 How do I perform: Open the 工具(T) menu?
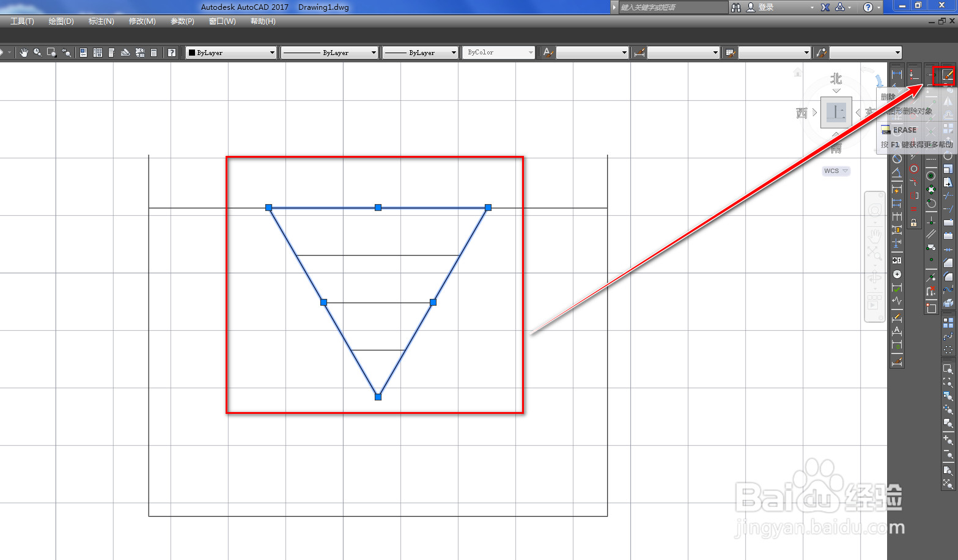point(22,21)
